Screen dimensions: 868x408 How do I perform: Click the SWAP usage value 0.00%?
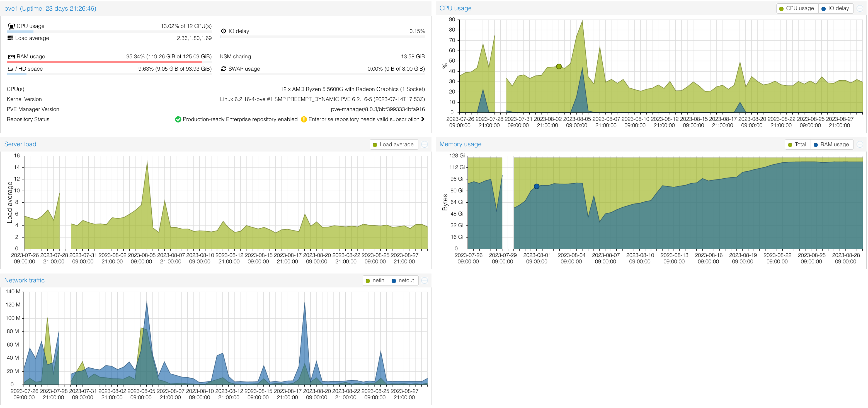tap(396, 68)
